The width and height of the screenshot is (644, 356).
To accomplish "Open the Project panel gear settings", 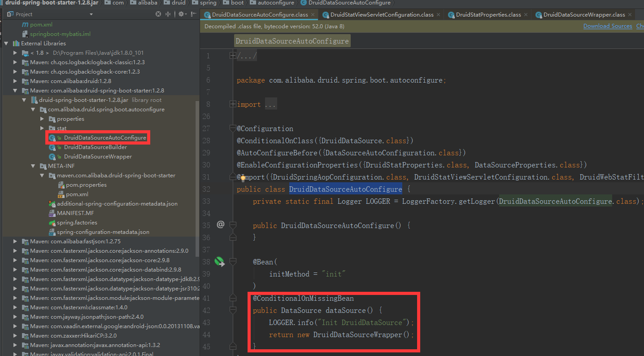I will pyautogui.click(x=182, y=14).
